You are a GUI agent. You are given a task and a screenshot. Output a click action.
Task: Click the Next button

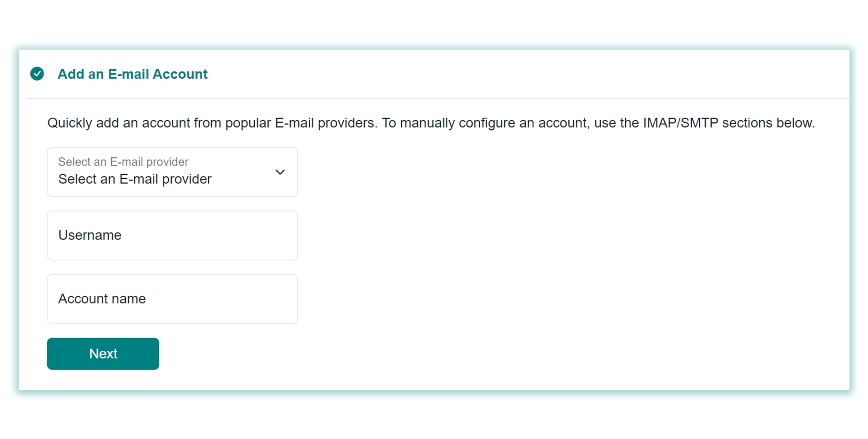tap(103, 354)
